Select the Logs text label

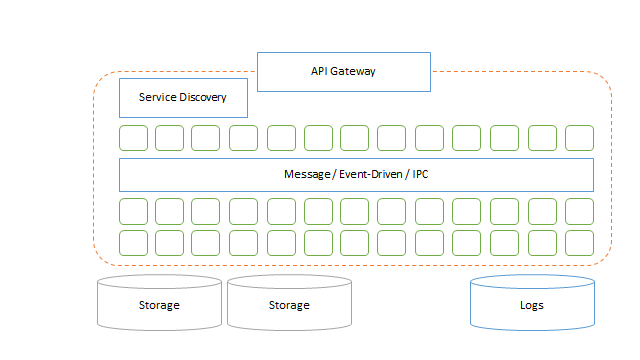[532, 305]
